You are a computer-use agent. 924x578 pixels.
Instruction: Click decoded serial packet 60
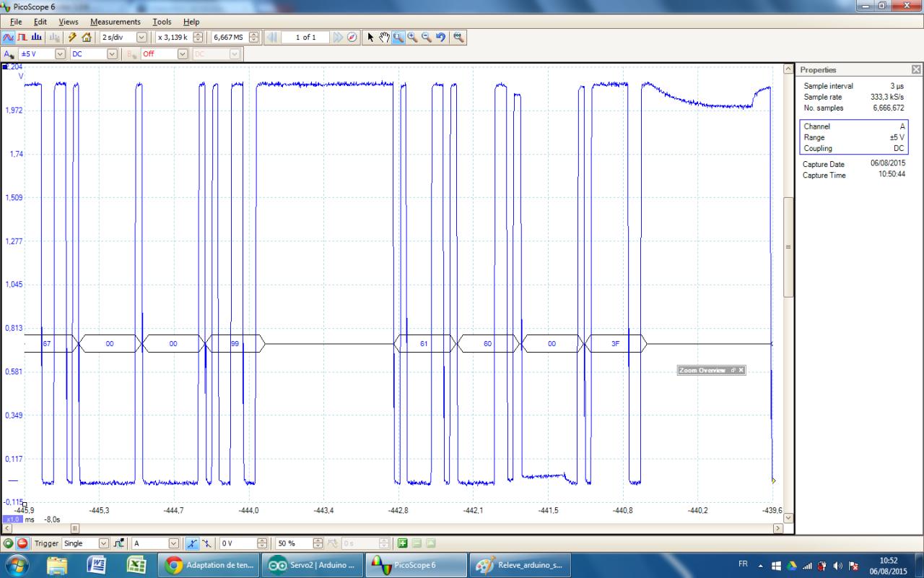coord(488,344)
